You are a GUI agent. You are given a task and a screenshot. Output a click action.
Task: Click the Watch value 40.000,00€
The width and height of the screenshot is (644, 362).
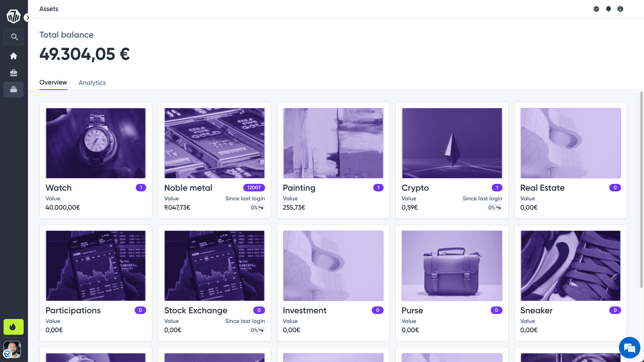pyautogui.click(x=63, y=208)
